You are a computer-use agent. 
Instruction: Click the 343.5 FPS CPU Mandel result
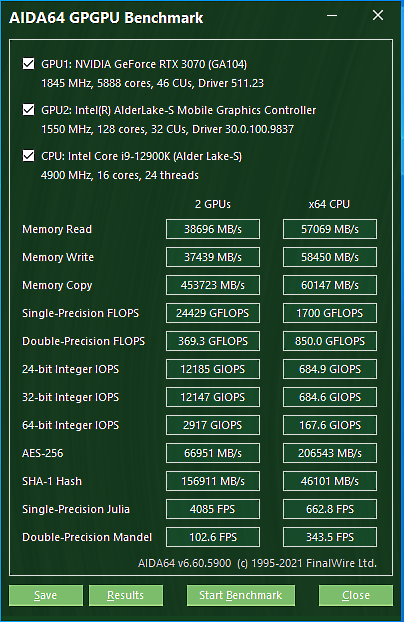(330, 537)
